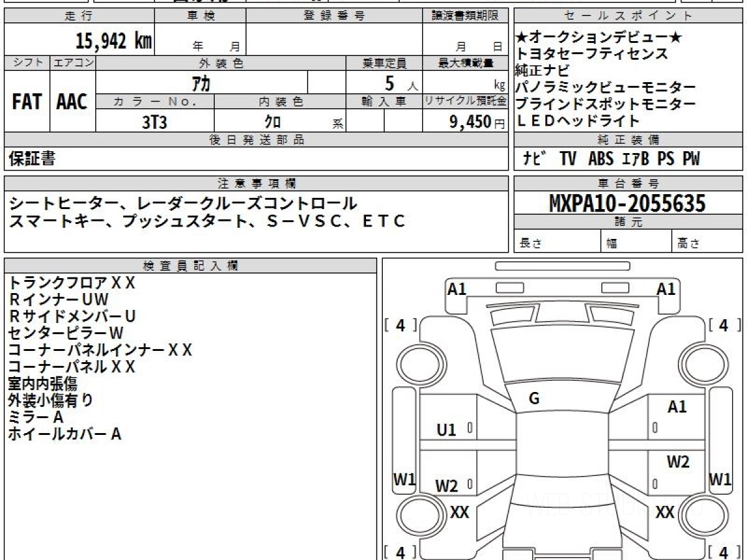Click the スマートキー、プッシュスタート notes line
Screen dimensions: 747x560
tap(207, 221)
